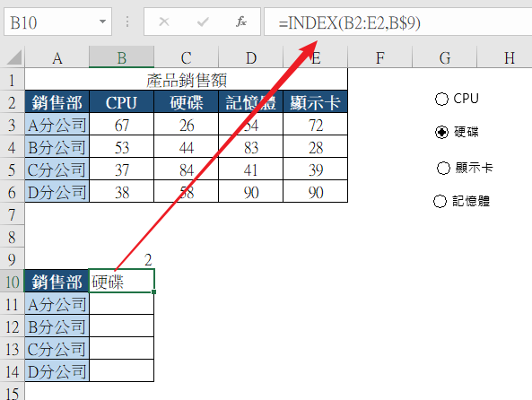Image resolution: width=532 pixels, height=400 pixels.
Task: Click the formula bar options dots handle
Action: pyautogui.click(x=127, y=22)
